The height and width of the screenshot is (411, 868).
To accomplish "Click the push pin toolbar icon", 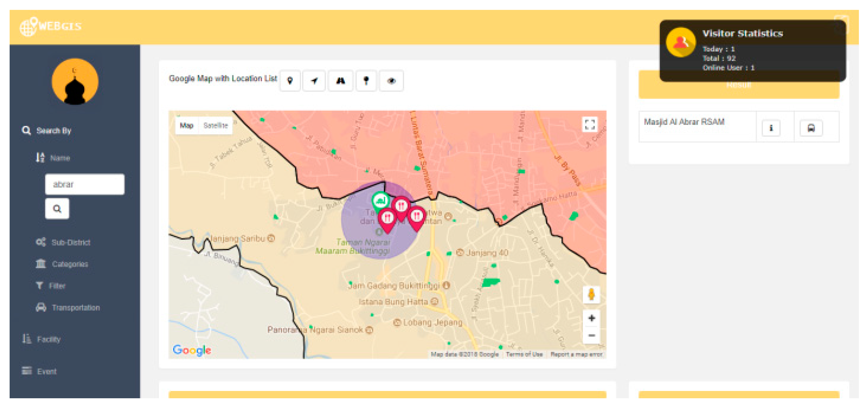I will 366,81.
